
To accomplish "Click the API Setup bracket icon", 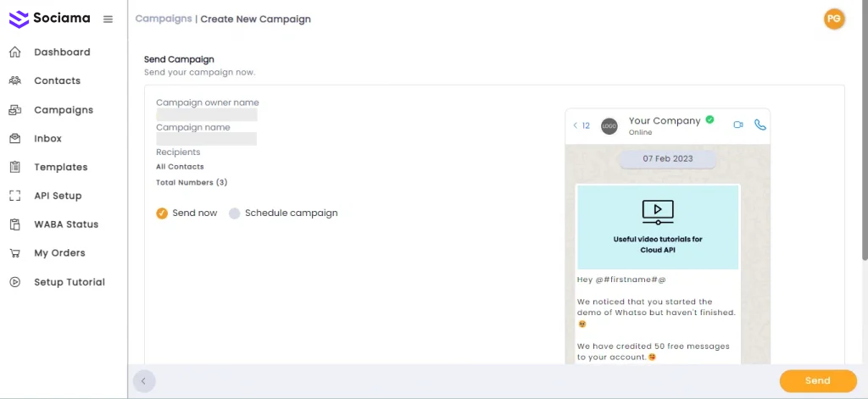I will pyautogui.click(x=15, y=196).
